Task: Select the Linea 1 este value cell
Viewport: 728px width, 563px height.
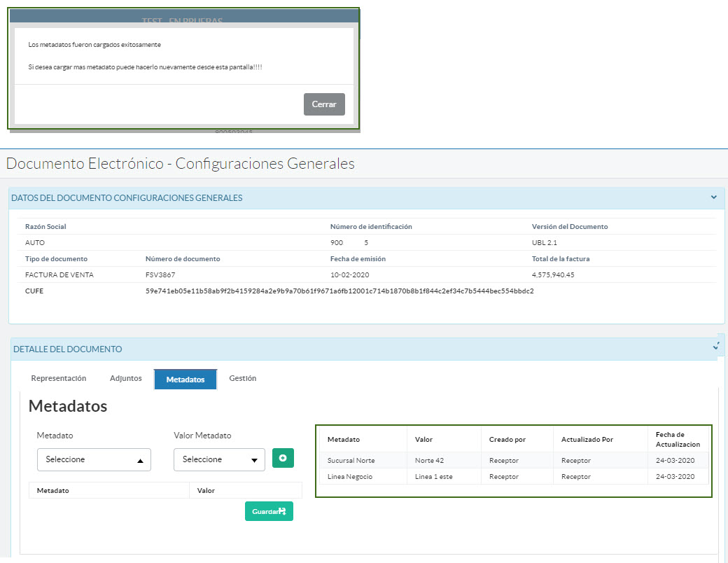Action: point(434,477)
